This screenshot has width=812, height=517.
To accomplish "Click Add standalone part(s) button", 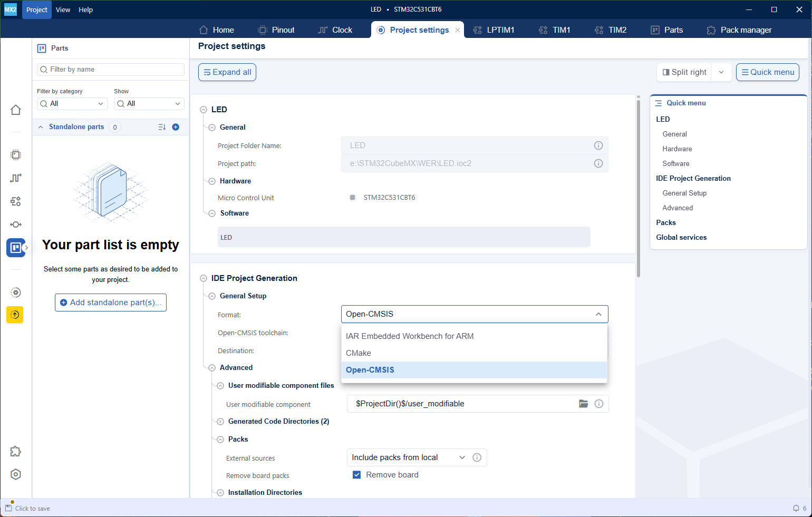I will point(111,303).
